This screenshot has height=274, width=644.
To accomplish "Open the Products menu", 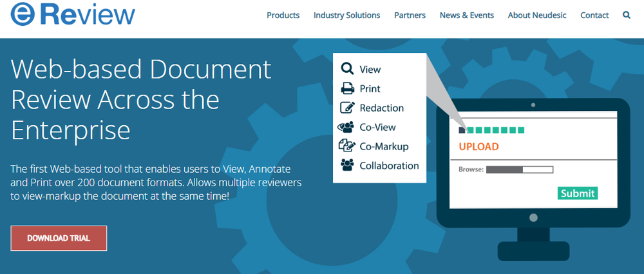I will point(283,15).
